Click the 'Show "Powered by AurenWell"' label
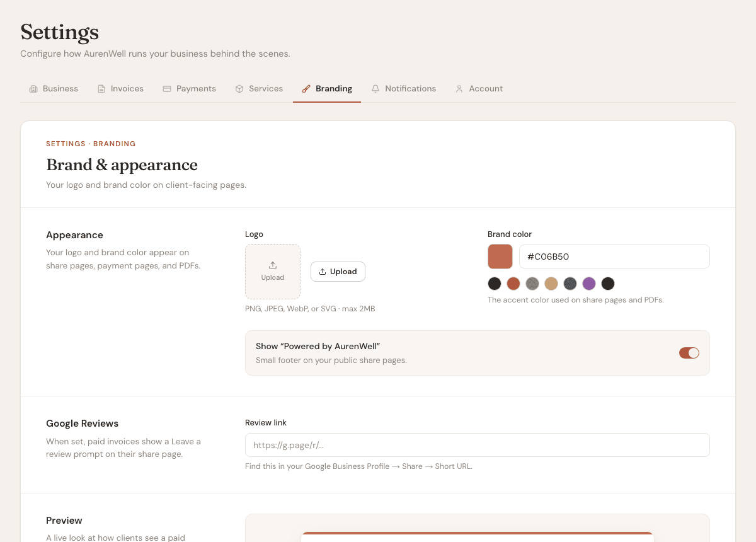 318,346
